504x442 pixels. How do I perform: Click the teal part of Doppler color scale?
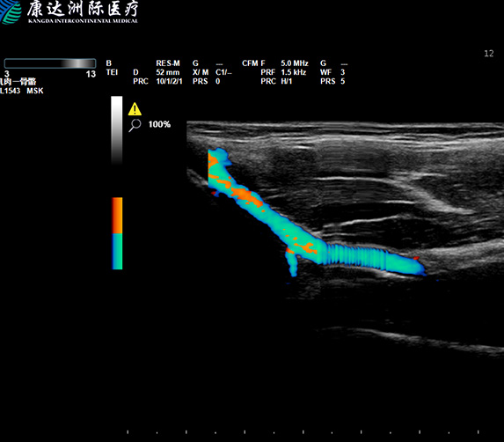(x=117, y=252)
